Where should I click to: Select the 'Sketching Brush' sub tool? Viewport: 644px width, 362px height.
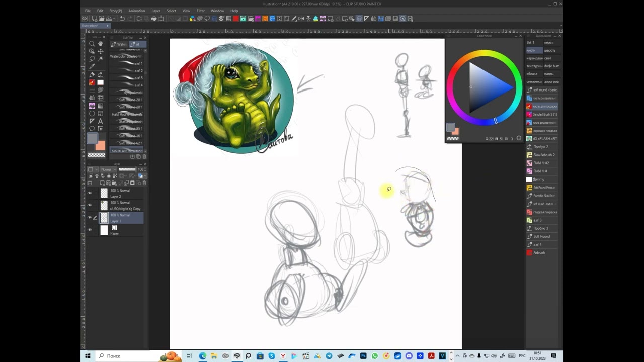coord(127,122)
